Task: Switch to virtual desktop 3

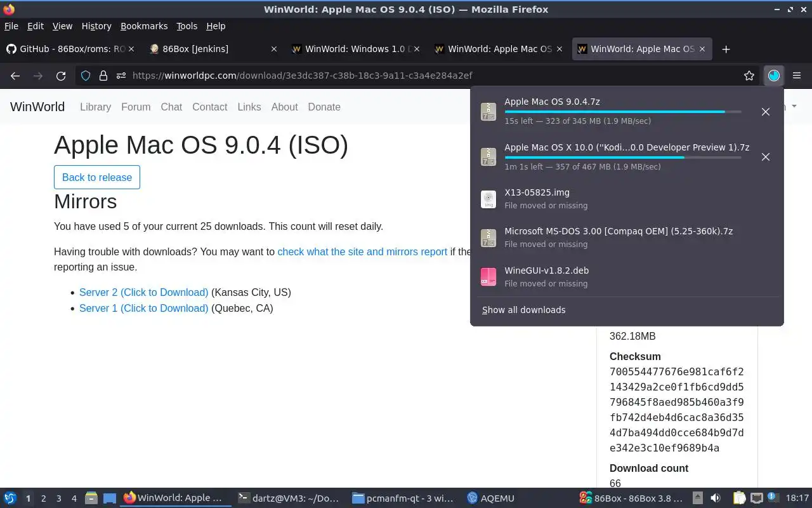Action: pos(59,498)
